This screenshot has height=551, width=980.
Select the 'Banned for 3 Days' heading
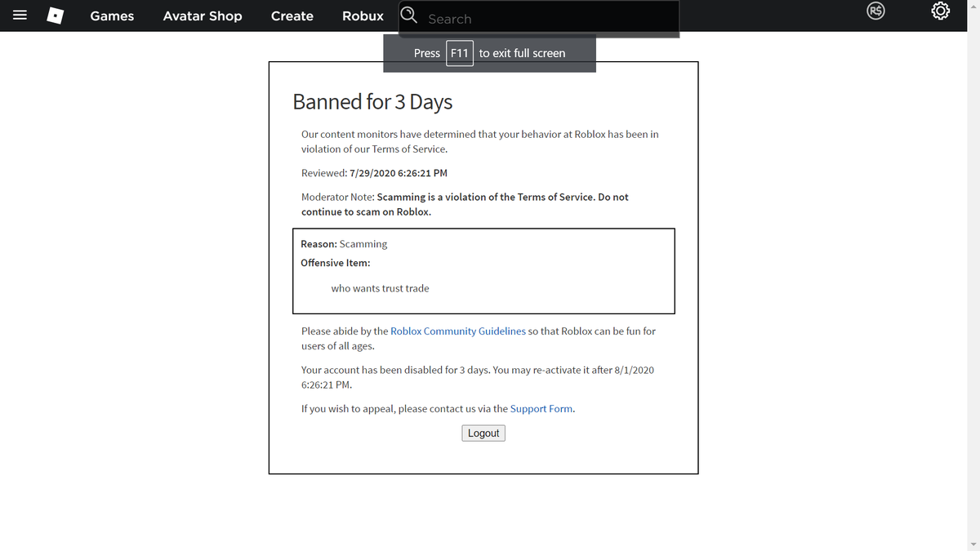click(x=372, y=102)
